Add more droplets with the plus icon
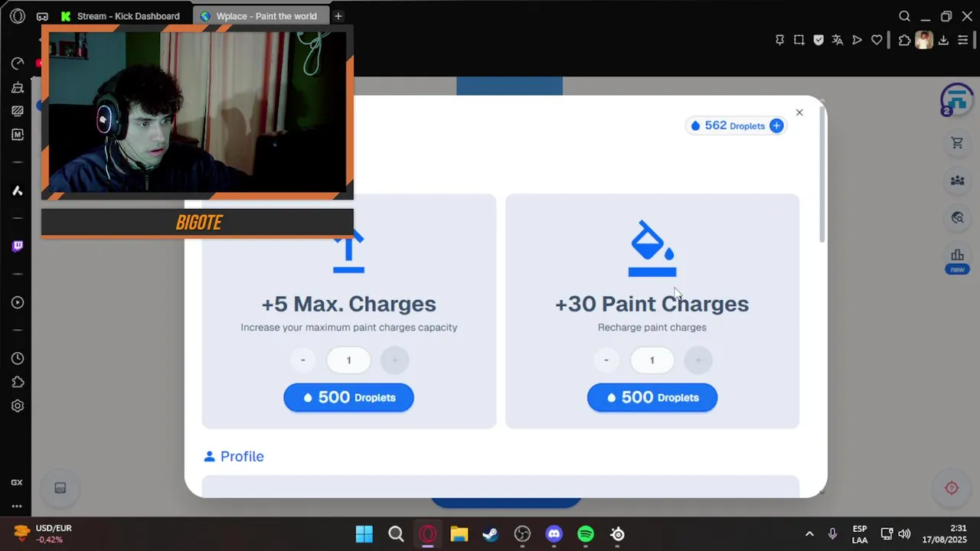The height and width of the screenshot is (551, 980). coord(776,126)
